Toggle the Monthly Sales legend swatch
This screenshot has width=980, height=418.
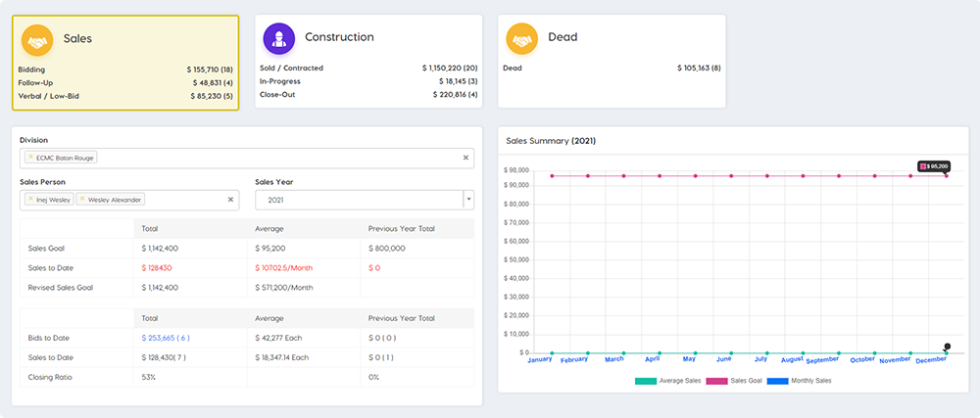[777, 381]
